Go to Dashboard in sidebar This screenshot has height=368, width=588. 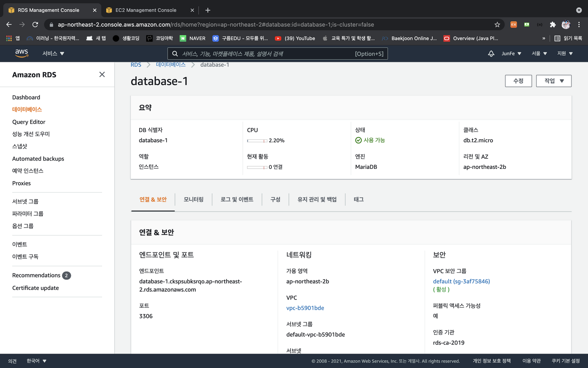click(26, 98)
